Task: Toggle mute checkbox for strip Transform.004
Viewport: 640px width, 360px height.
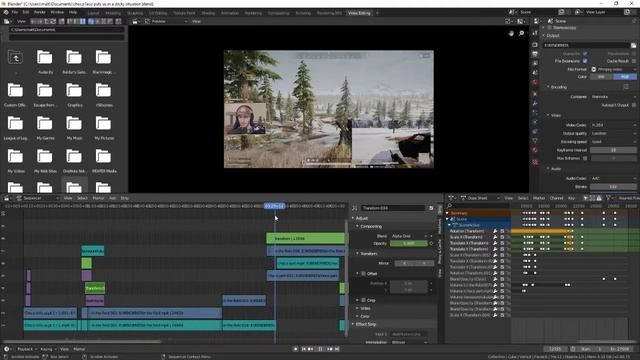Action: [431, 208]
